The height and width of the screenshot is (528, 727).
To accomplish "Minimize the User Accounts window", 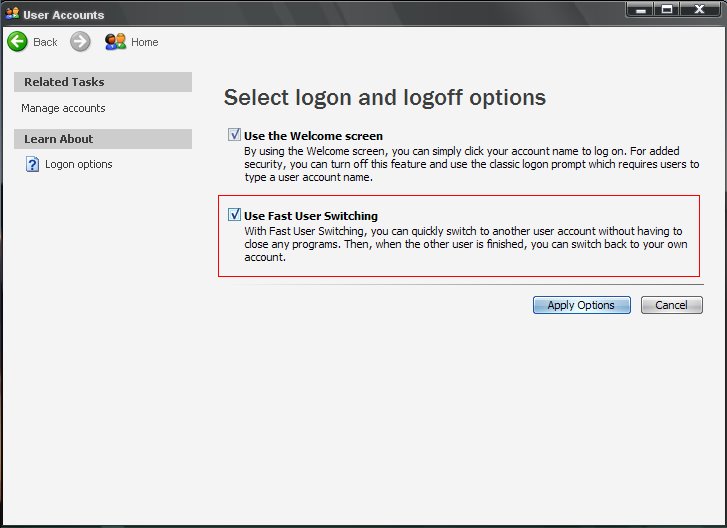I will tap(640, 10).
